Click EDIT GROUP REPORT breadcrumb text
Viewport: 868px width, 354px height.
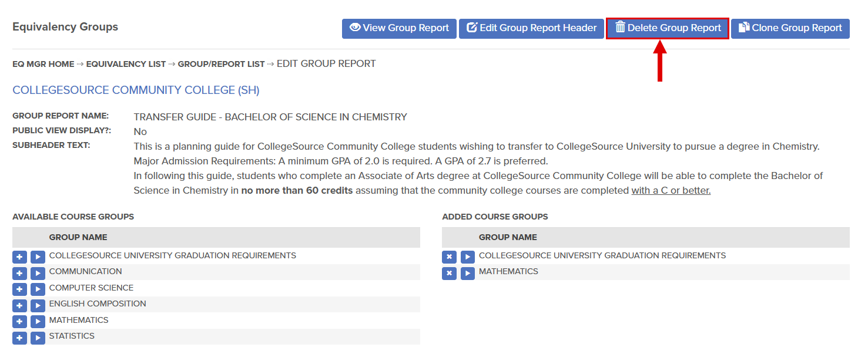point(326,64)
